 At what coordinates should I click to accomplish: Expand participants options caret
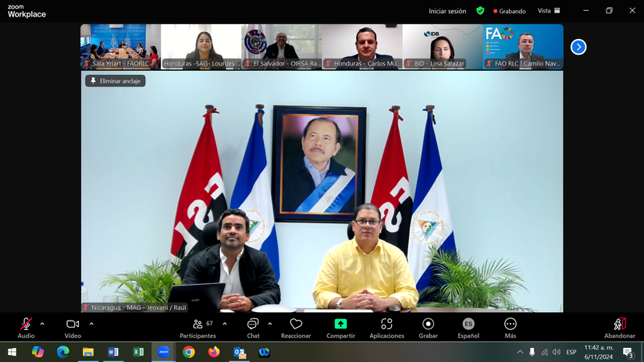pos(225,324)
